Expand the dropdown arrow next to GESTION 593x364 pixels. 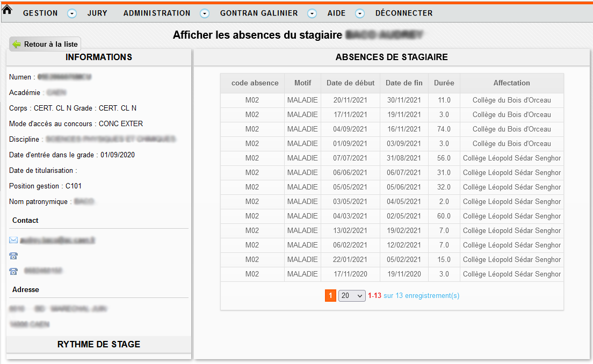click(x=72, y=13)
